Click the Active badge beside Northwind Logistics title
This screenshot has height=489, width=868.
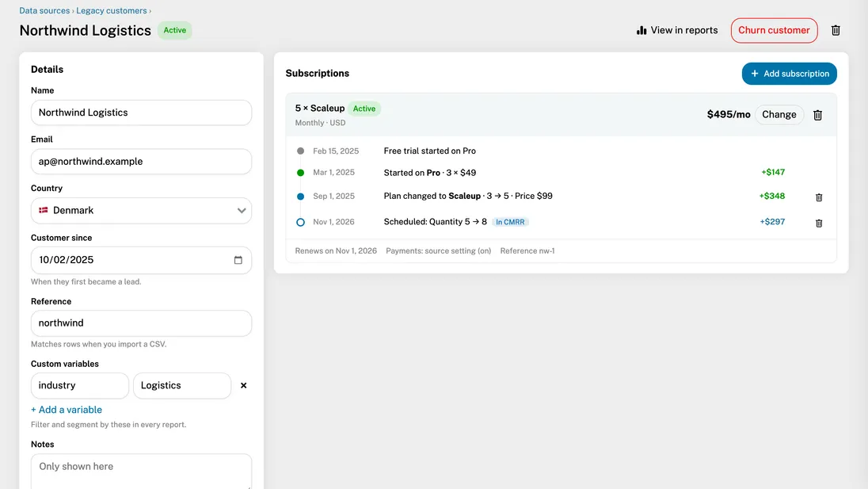tap(175, 30)
